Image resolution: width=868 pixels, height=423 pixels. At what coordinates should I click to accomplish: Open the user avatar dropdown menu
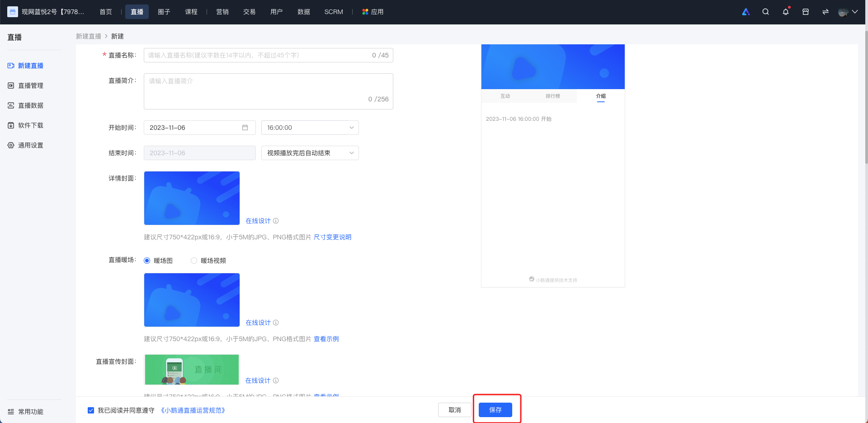pos(848,12)
